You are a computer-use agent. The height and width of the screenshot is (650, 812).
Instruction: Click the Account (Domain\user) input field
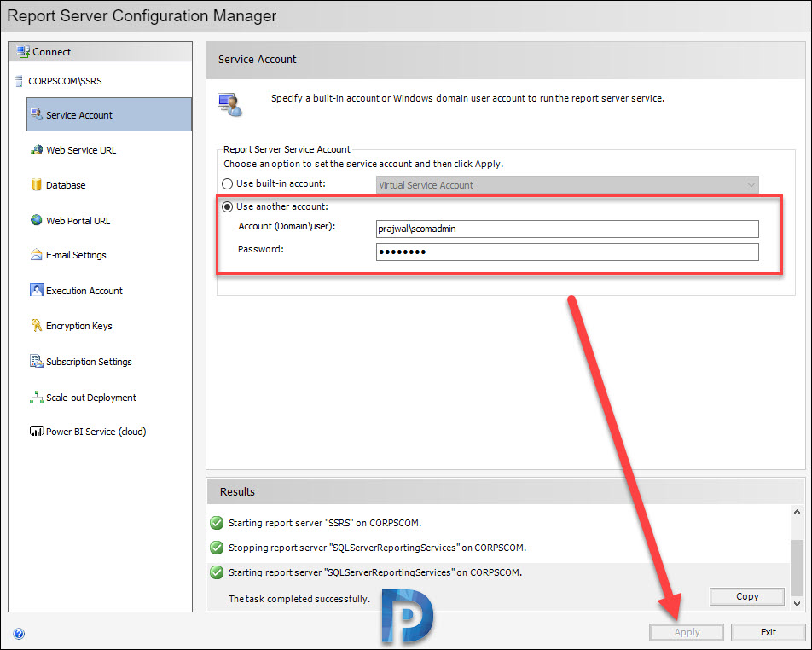[x=567, y=229]
